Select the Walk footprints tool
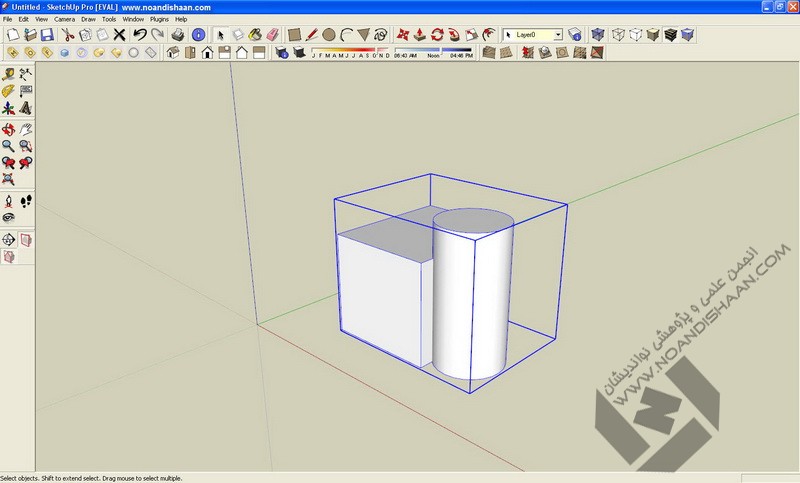800x483 pixels. 26,199
